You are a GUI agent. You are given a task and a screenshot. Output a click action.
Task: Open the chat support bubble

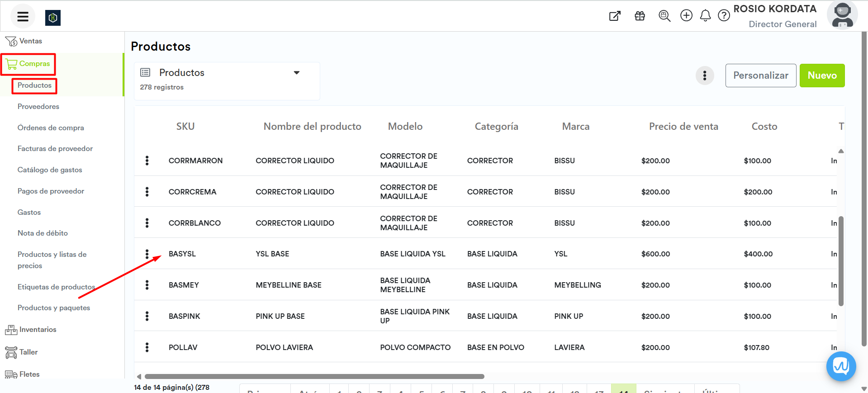[x=841, y=366]
